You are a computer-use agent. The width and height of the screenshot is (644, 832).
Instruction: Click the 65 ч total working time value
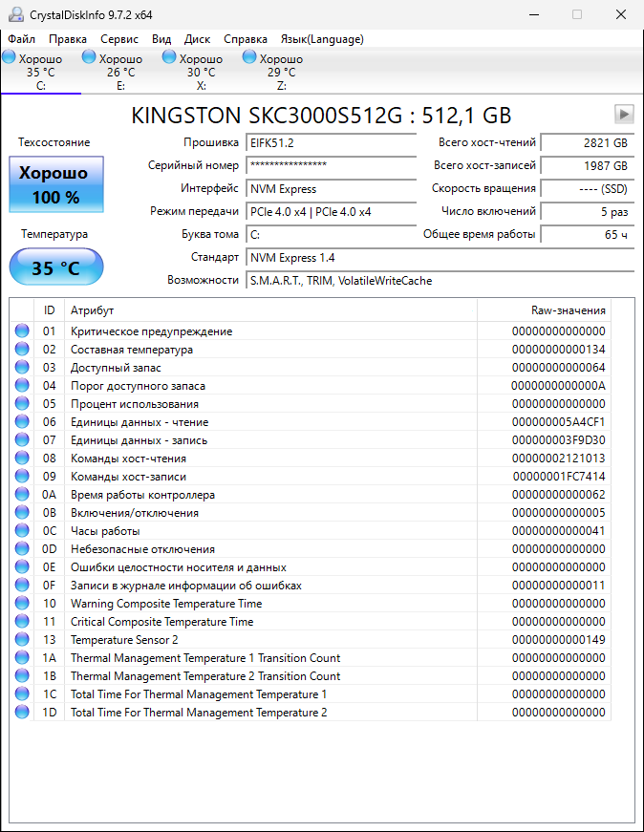point(588,235)
